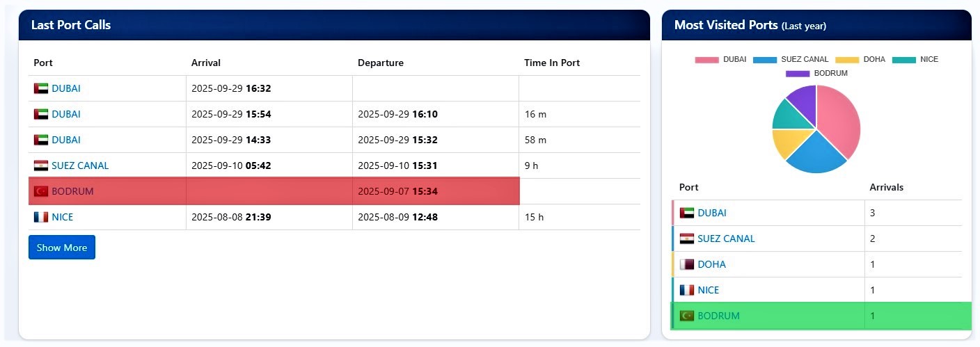Open DOHA link in Most Visited Ports

click(x=711, y=264)
